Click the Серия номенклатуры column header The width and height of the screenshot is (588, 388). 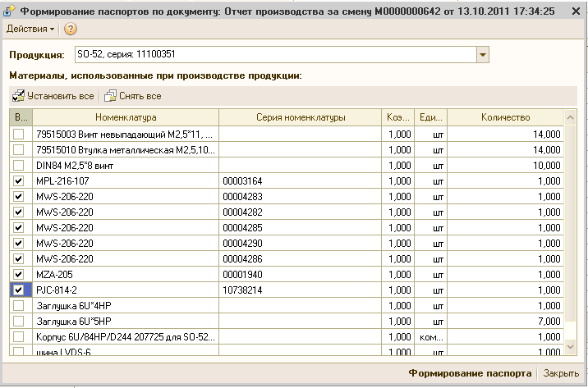pyautogui.click(x=301, y=117)
